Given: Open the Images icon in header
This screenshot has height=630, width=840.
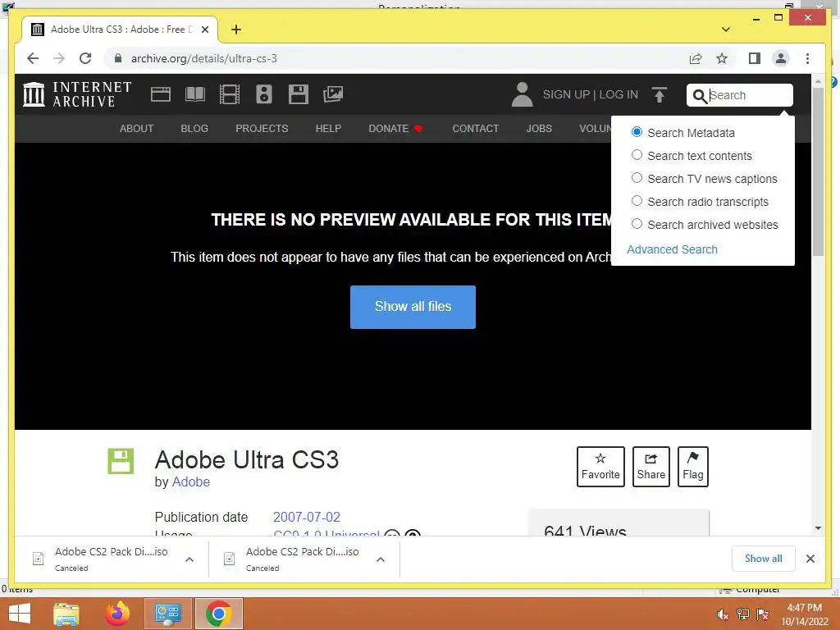Looking at the screenshot, I should coord(333,94).
